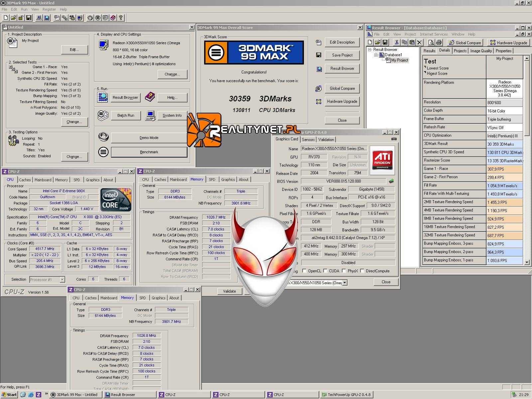Click scroll up arrow in Result Browser details
This screenshot has width=532, height=399.
tap(526, 58)
